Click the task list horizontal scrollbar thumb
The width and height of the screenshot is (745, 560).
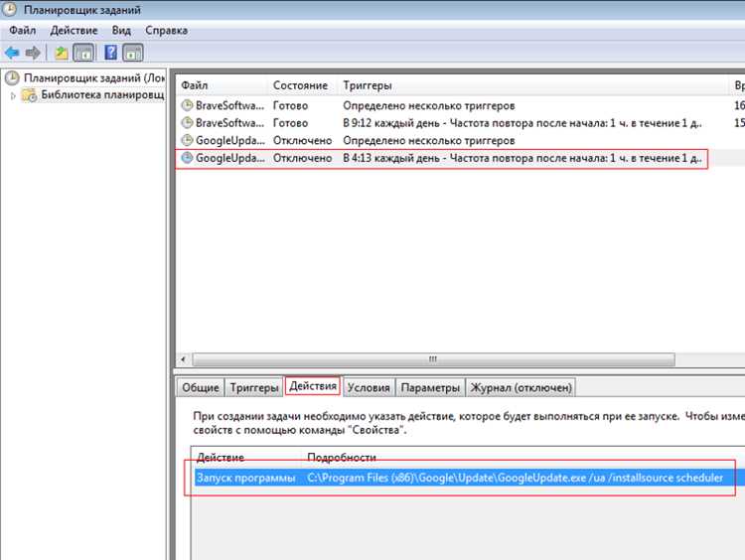(433, 359)
